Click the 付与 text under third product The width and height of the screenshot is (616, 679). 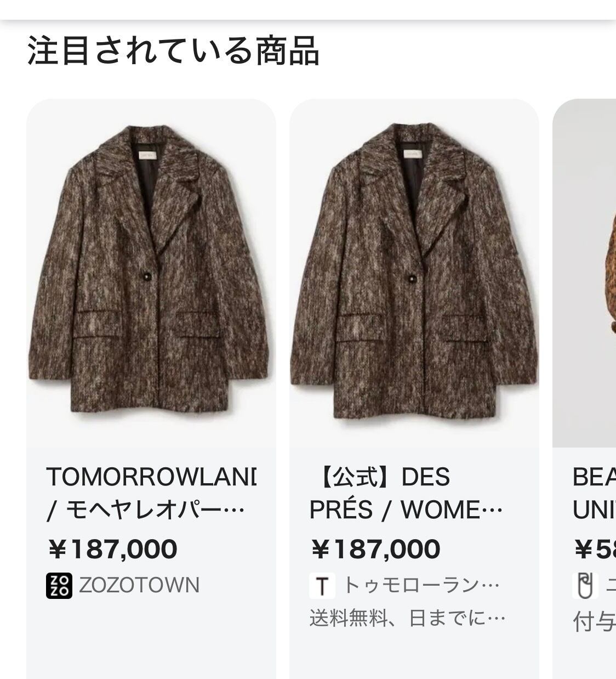594,622
